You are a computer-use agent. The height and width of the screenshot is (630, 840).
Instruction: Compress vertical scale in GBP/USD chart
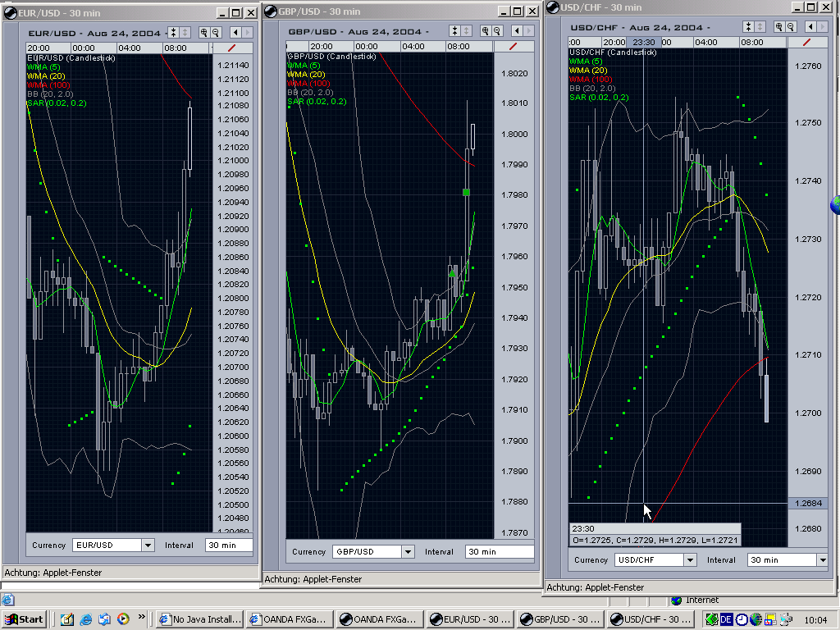tap(454, 31)
